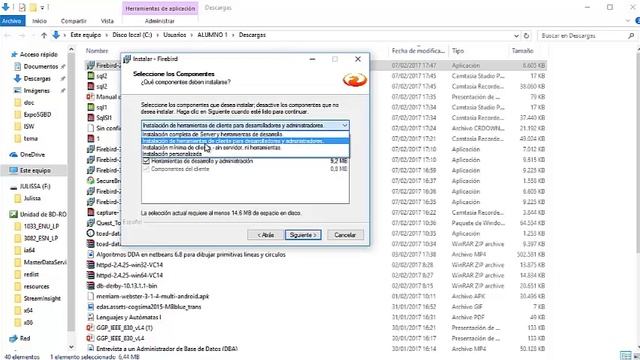Open the StreamInsight folder in sidebar

(x=42, y=298)
